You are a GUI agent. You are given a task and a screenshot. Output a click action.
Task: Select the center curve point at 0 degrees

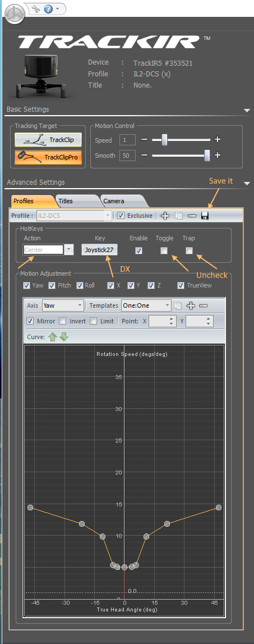[x=124, y=567]
